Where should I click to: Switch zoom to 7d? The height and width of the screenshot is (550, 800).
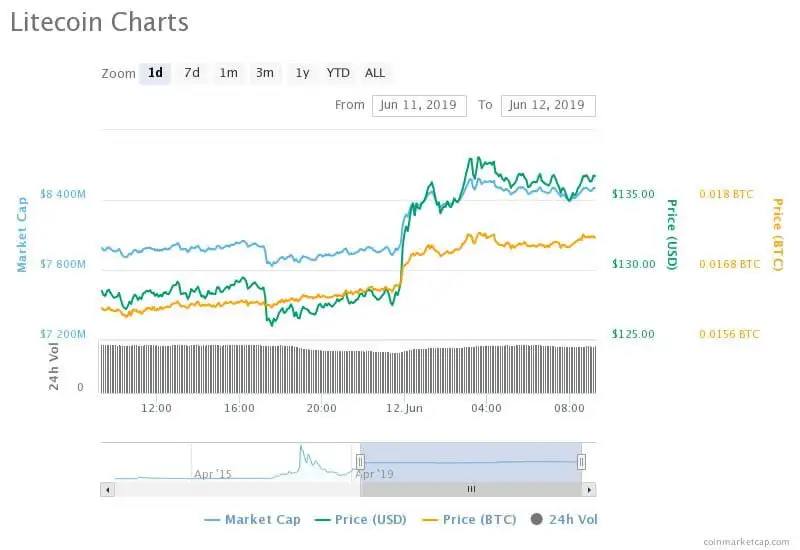191,73
